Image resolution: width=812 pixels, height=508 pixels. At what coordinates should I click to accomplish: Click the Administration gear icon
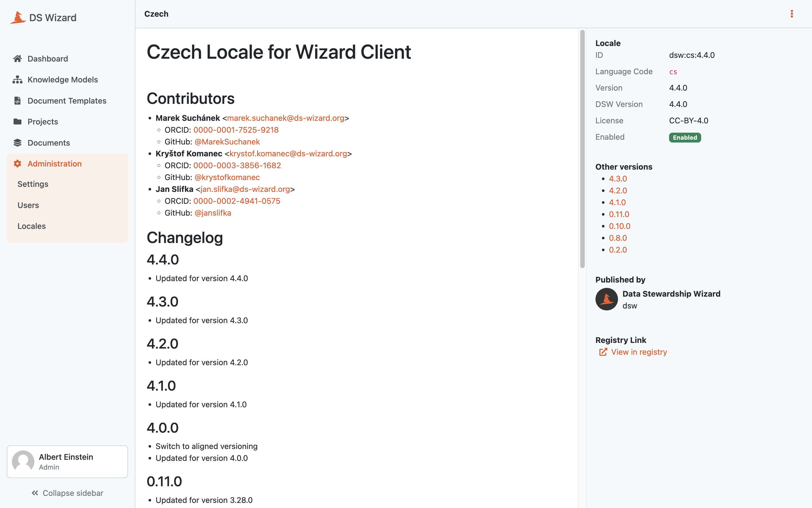click(17, 164)
